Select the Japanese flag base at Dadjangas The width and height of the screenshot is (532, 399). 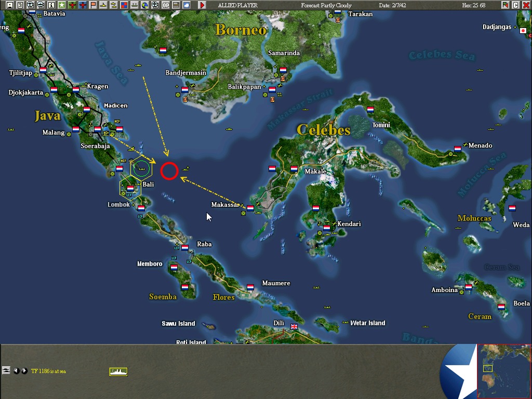point(523,31)
